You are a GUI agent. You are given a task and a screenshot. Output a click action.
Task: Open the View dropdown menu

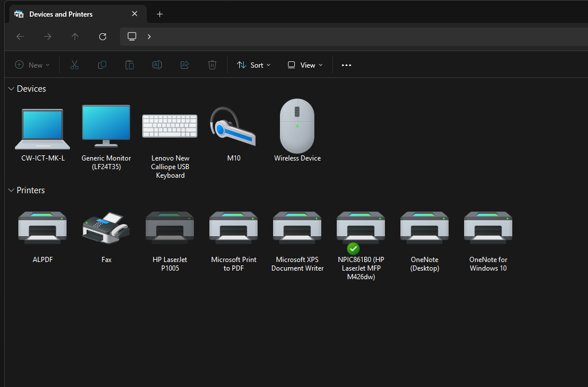point(305,65)
